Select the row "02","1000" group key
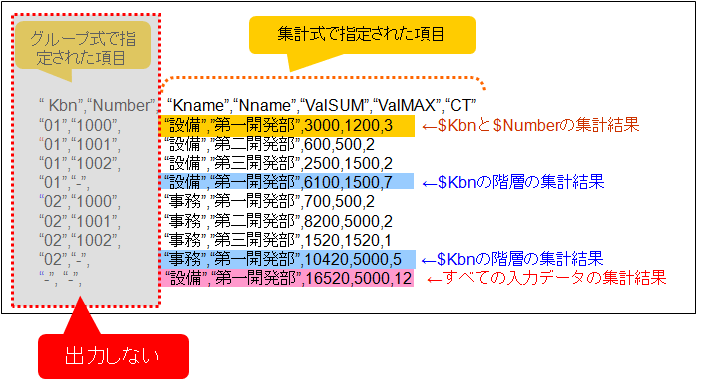704x380 pixels. (x=79, y=202)
